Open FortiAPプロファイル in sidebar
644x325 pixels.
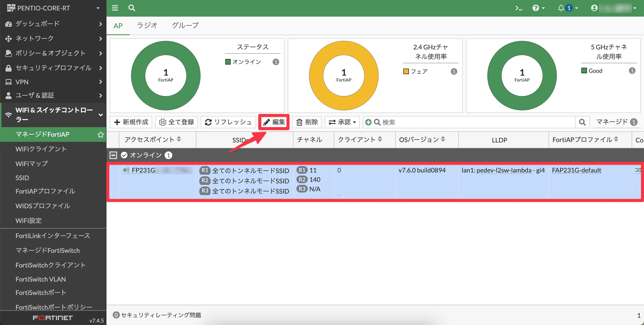(x=45, y=191)
